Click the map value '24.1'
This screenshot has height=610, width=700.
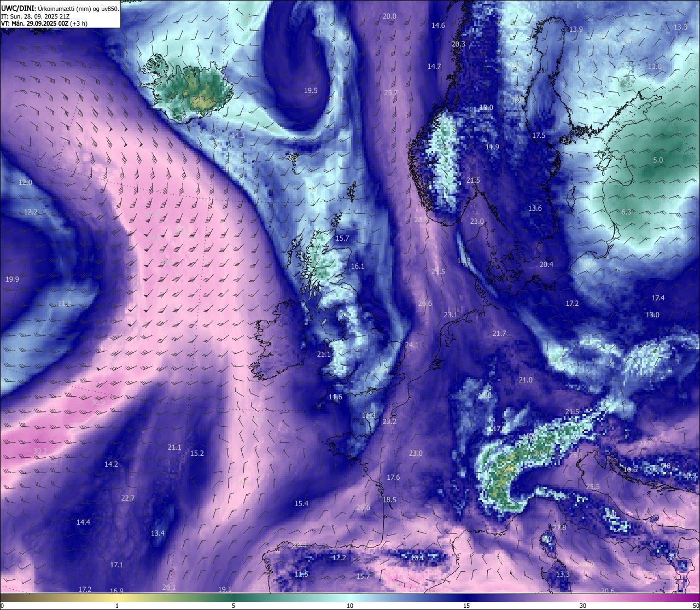click(x=412, y=345)
